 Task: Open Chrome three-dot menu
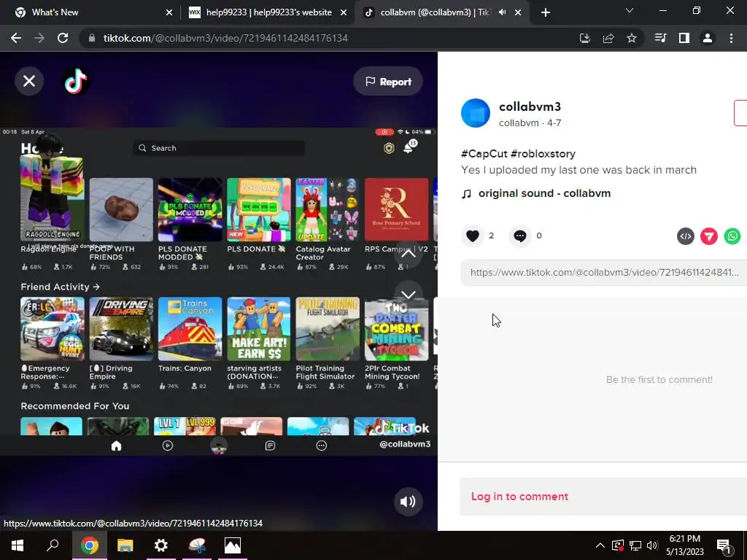pos(731,38)
